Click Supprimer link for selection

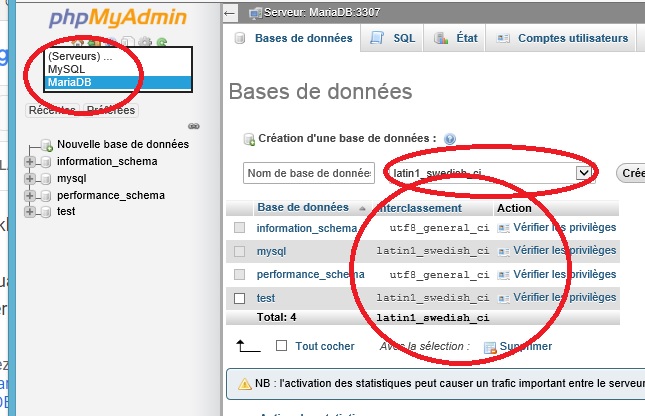[x=526, y=346]
